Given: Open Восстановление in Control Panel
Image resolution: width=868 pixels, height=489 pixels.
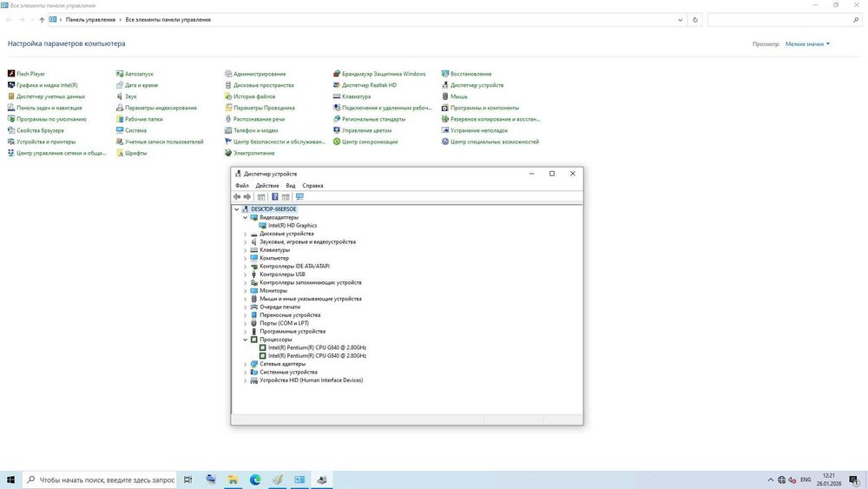Looking at the screenshot, I should [x=466, y=74].
